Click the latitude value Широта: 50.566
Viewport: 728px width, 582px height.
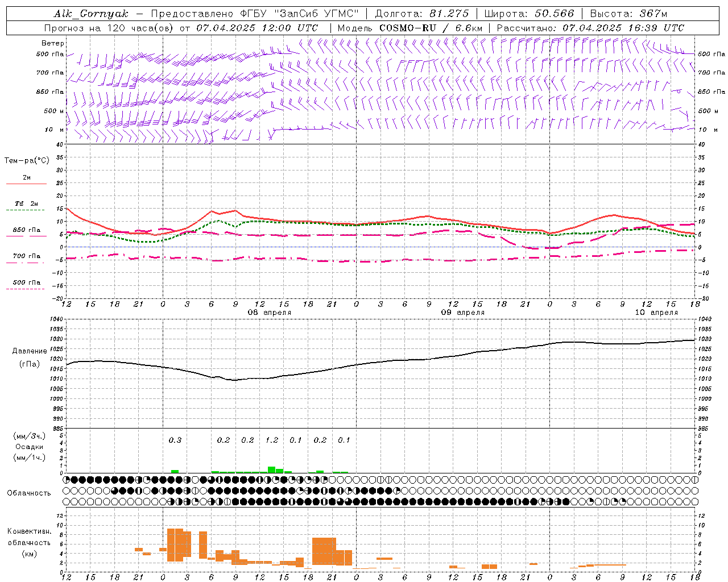(x=530, y=14)
